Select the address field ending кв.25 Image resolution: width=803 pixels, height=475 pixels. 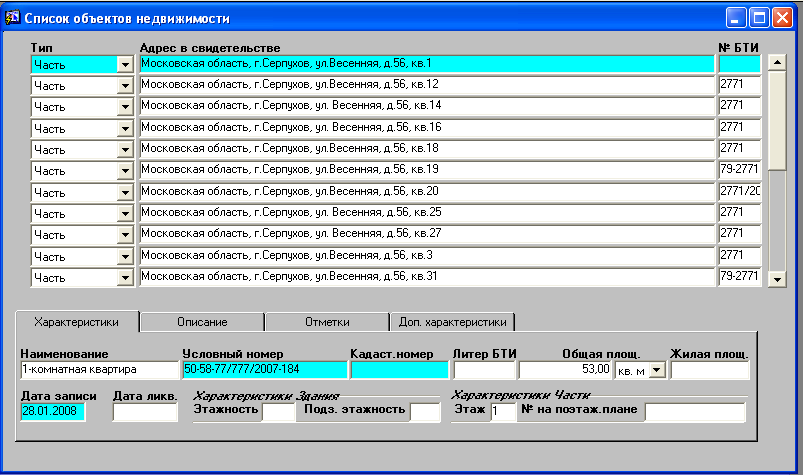click(427, 212)
